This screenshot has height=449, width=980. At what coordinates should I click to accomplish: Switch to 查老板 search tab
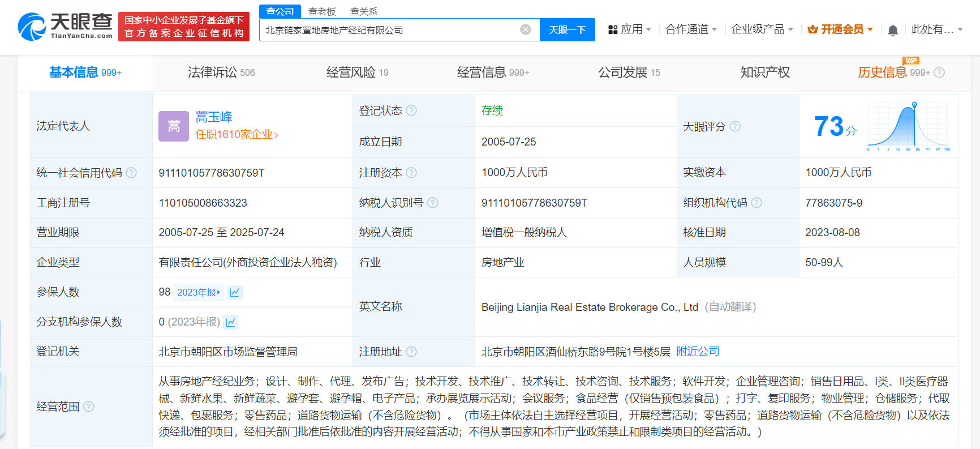(x=322, y=11)
